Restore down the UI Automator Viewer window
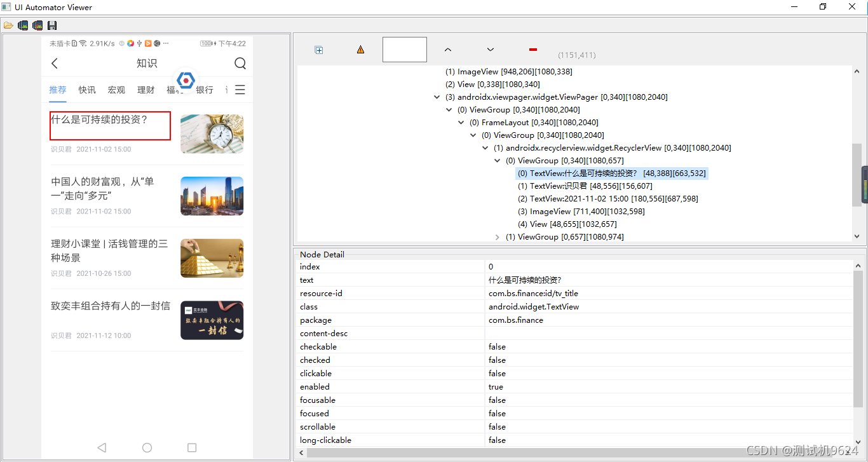Screen dimensions: 868x462 [x=823, y=7]
